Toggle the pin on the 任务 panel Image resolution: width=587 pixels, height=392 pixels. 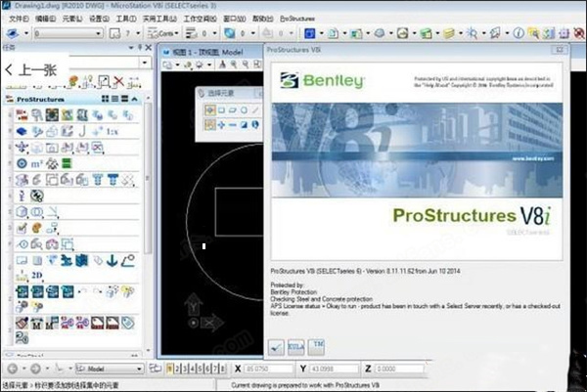[140, 48]
